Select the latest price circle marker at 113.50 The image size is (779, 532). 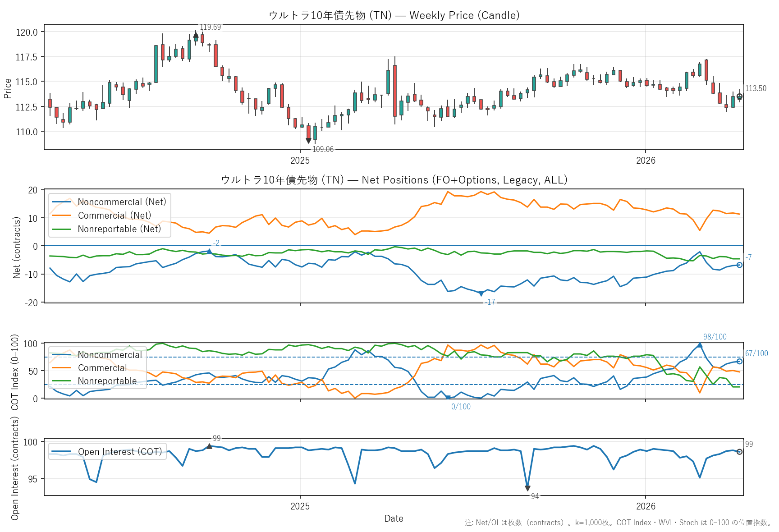tap(739, 96)
